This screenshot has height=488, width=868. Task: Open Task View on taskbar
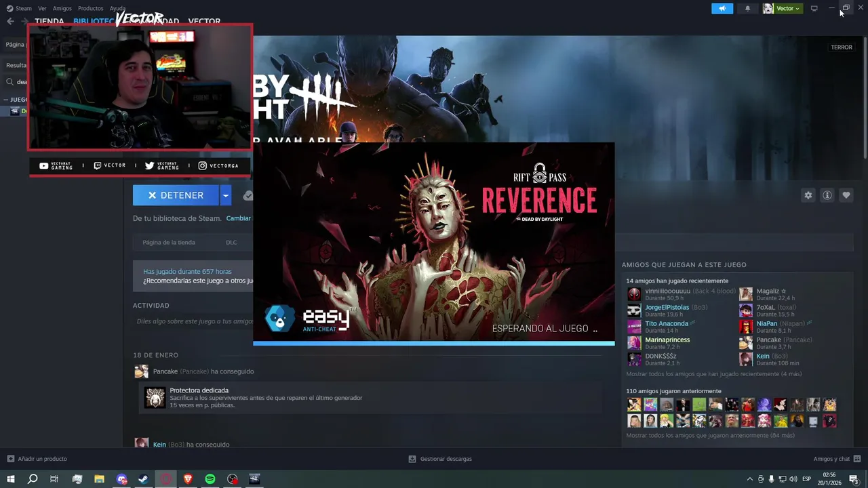(54, 479)
